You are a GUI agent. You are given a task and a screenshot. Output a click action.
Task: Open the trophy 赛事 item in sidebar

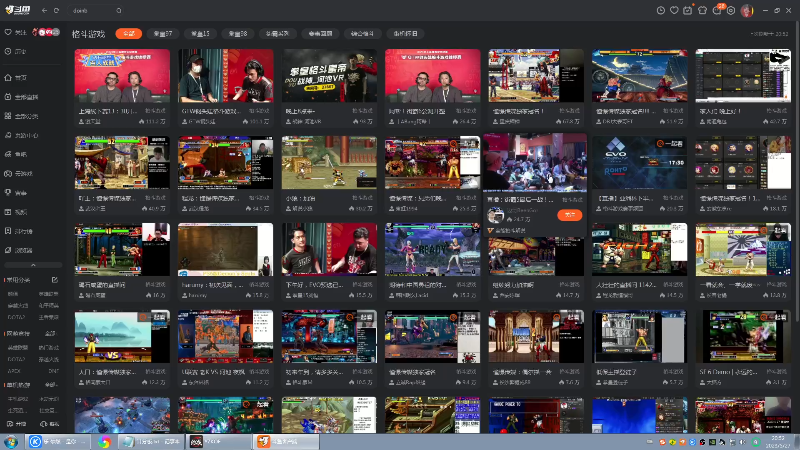16,193
